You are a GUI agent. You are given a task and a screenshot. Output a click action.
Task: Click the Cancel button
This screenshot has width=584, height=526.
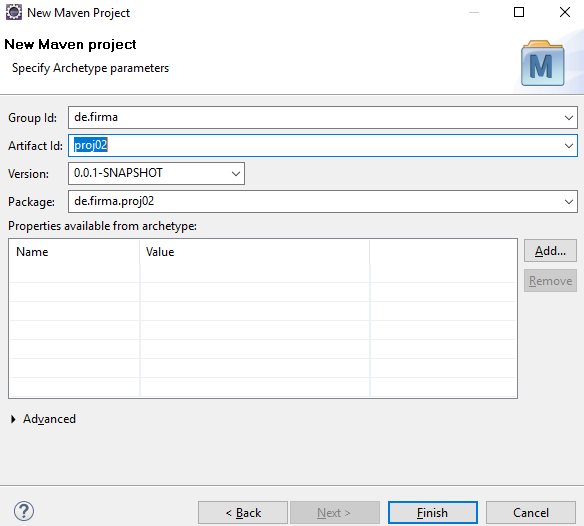(531, 513)
